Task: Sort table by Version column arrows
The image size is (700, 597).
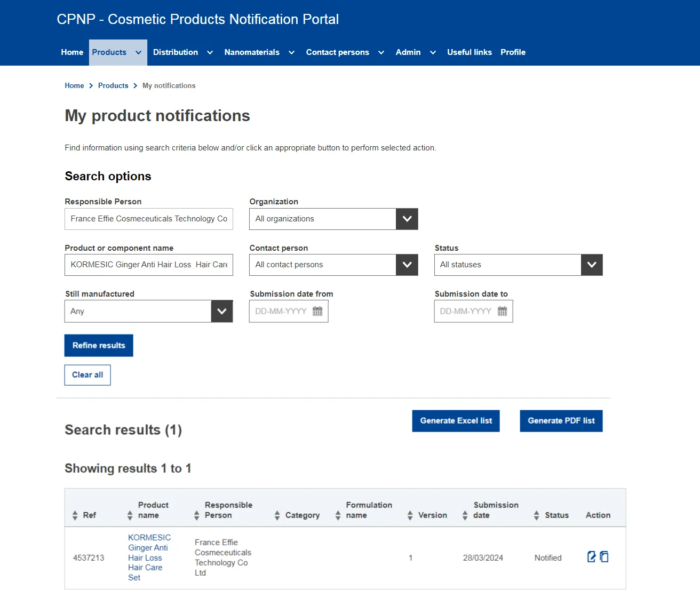Action: [410, 515]
